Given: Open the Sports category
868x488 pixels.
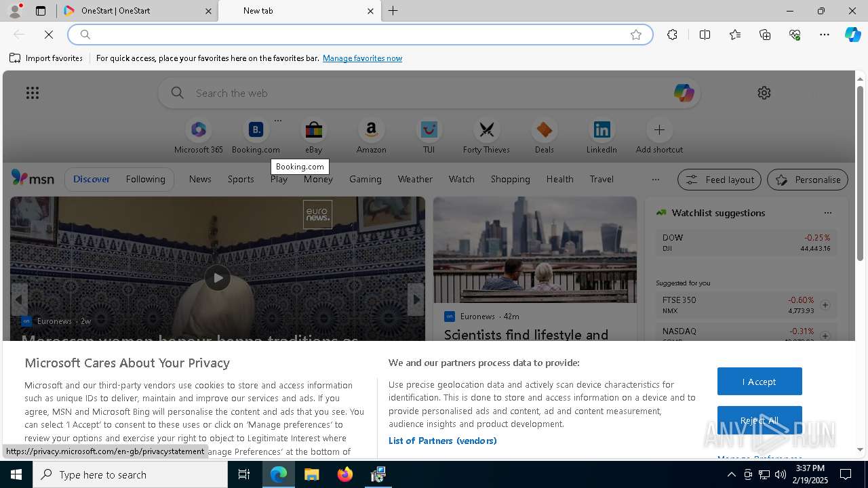Looking at the screenshot, I should (x=241, y=179).
